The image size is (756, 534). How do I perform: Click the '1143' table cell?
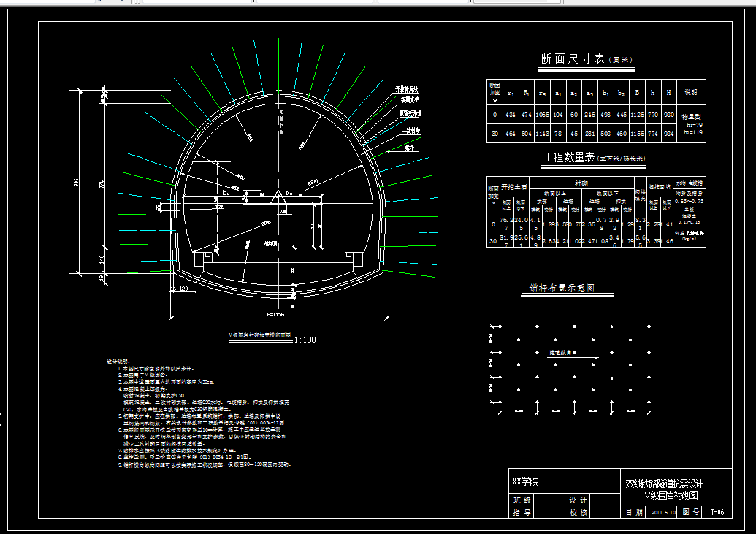[543, 134]
